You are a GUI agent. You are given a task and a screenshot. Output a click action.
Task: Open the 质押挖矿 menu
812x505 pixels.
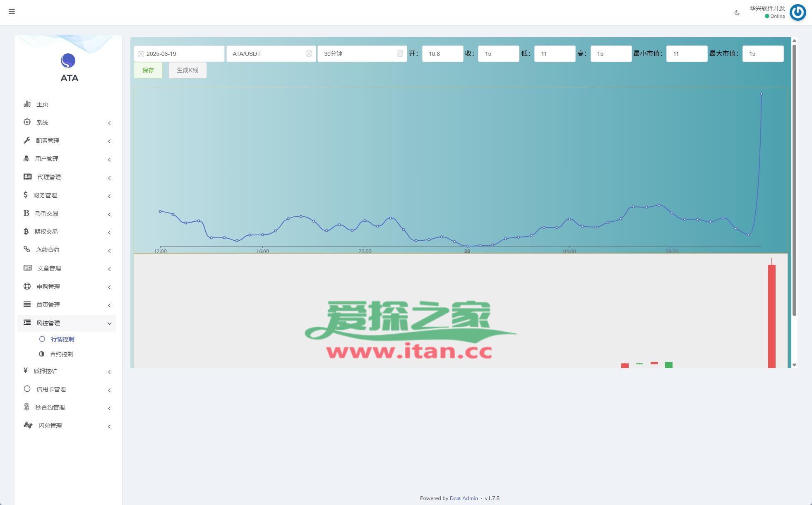click(x=67, y=371)
